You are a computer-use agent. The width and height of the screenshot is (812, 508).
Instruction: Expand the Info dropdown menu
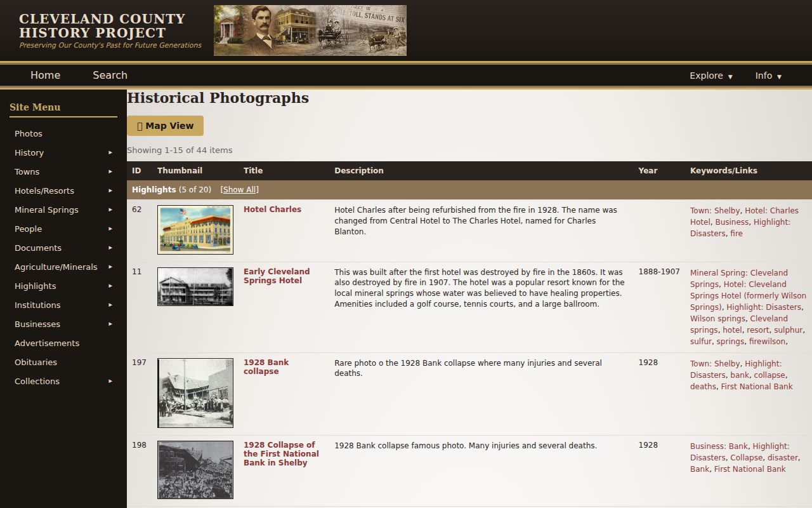[x=768, y=76]
